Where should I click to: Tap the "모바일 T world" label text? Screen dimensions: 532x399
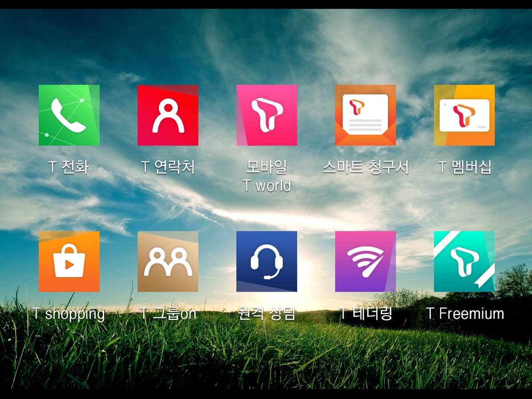click(266, 176)
